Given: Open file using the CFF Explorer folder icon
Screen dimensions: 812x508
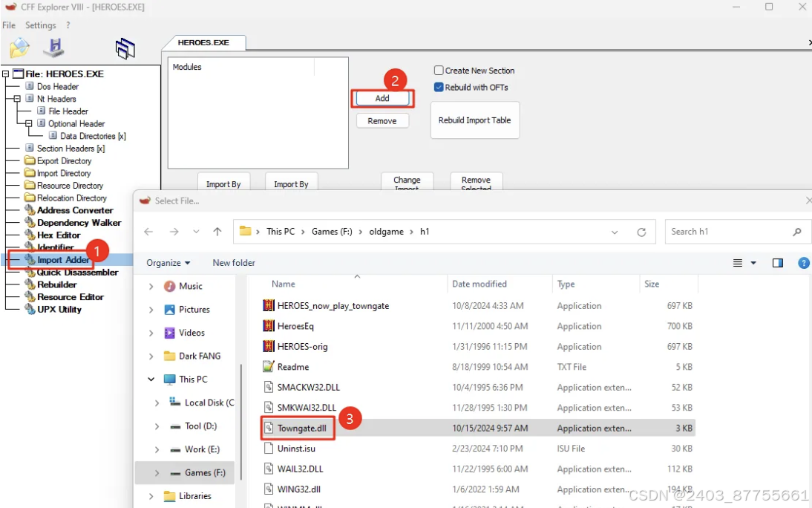Looking at the screenshot, I should tap(20, 48).
